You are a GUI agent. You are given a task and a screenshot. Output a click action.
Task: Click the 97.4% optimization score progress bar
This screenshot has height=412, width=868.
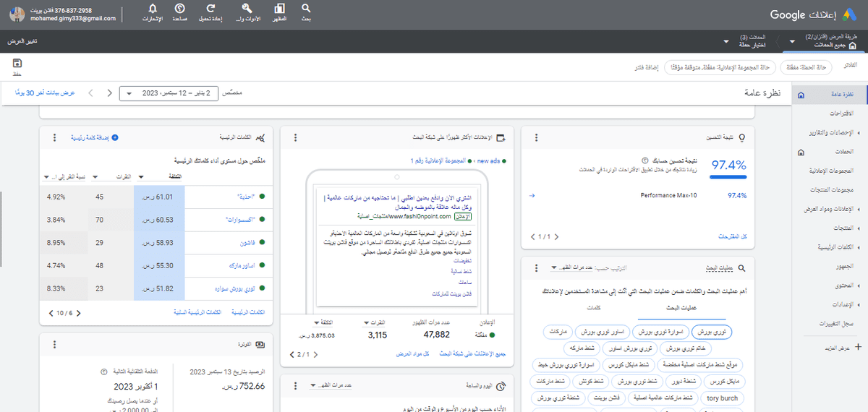point(728,177)
